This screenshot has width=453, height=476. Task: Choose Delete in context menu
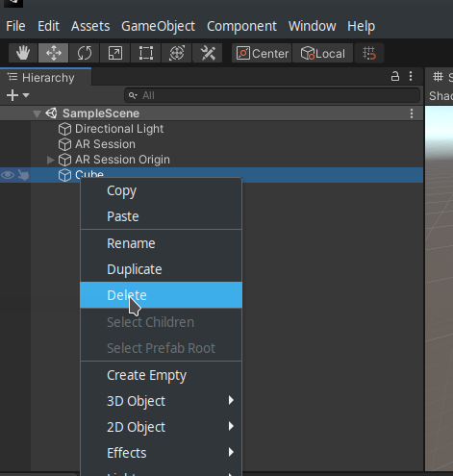point(161,295)
